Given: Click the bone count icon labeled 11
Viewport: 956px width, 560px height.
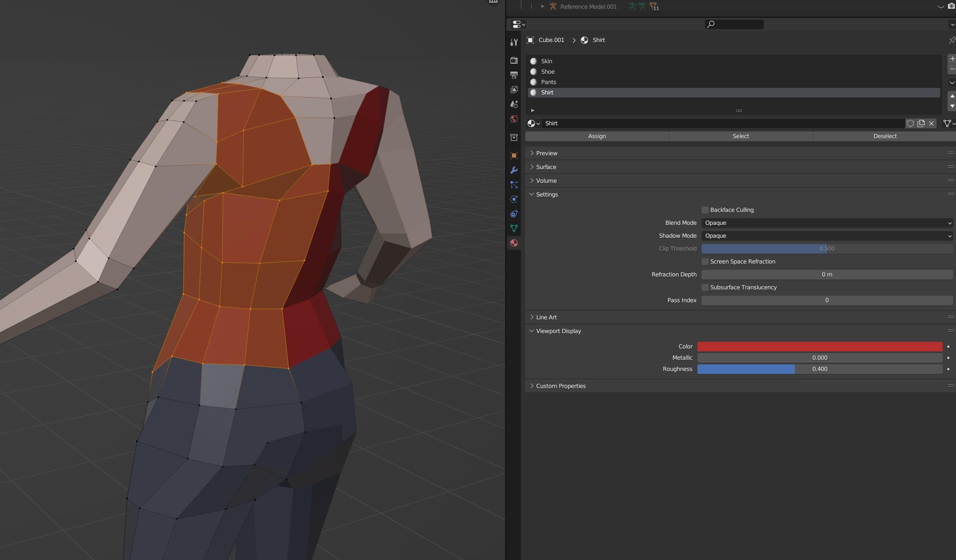Looking at the screenshot, I should (654, 6).
